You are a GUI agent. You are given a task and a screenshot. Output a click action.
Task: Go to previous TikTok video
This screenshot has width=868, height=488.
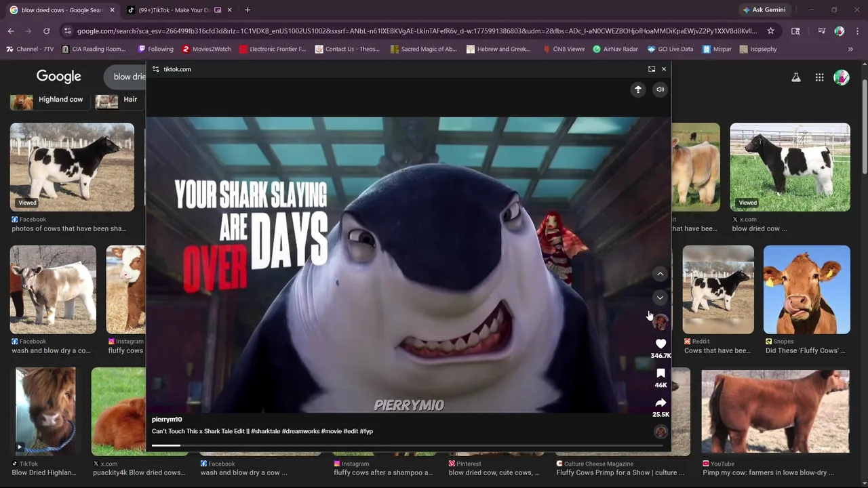pyautogui.click(x=660, y=274)
